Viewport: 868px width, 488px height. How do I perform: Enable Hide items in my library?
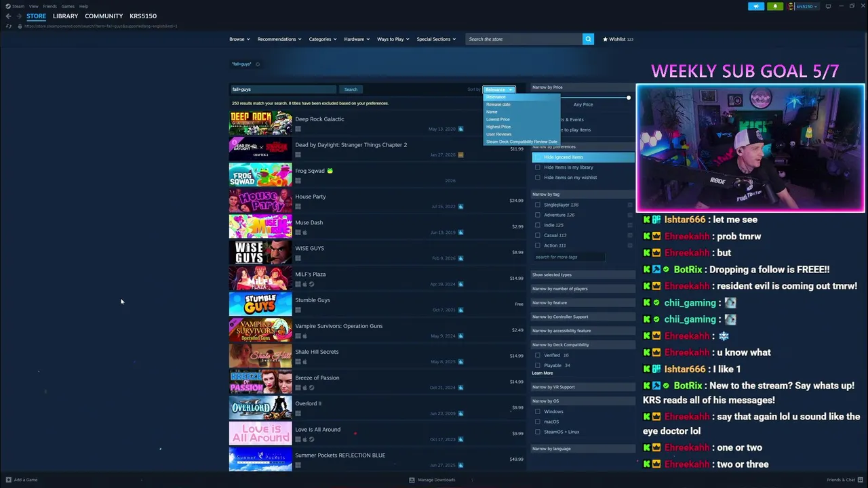pyautogui.click(x=538, y=167)
